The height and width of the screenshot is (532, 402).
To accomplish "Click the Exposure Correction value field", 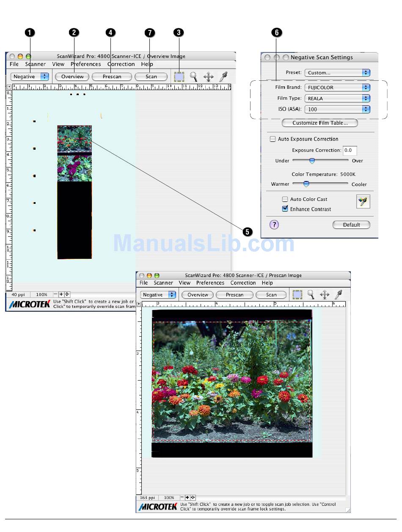I will [350, 151].
